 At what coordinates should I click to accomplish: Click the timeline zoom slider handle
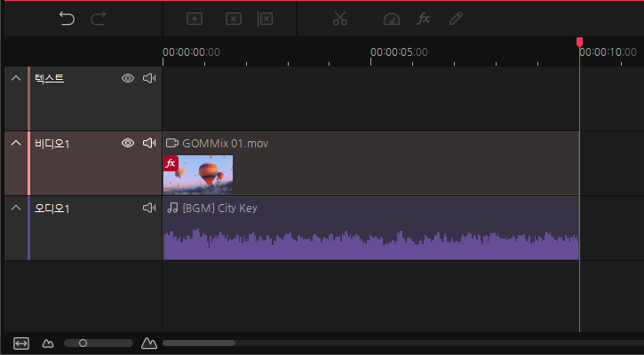[x=83, y=343]
